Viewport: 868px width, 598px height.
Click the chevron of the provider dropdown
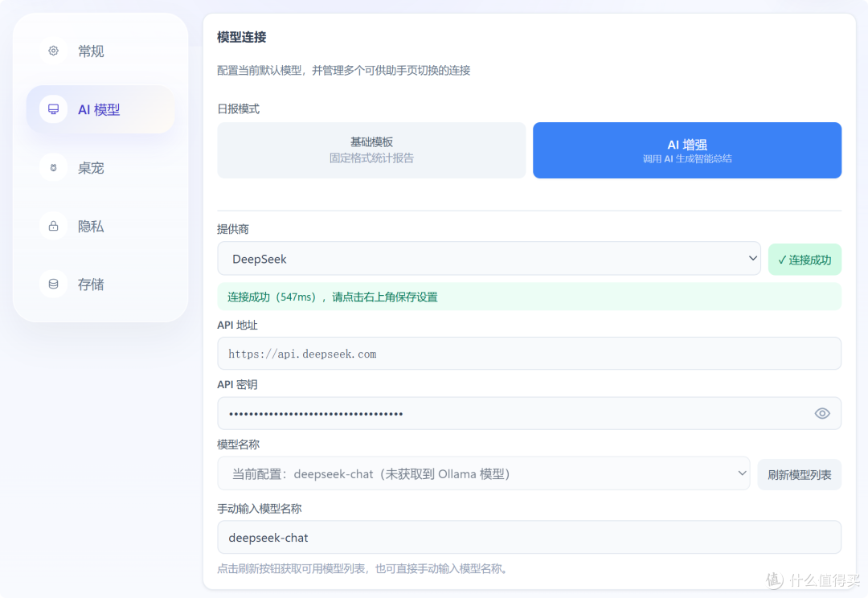[x=752, y=259]
